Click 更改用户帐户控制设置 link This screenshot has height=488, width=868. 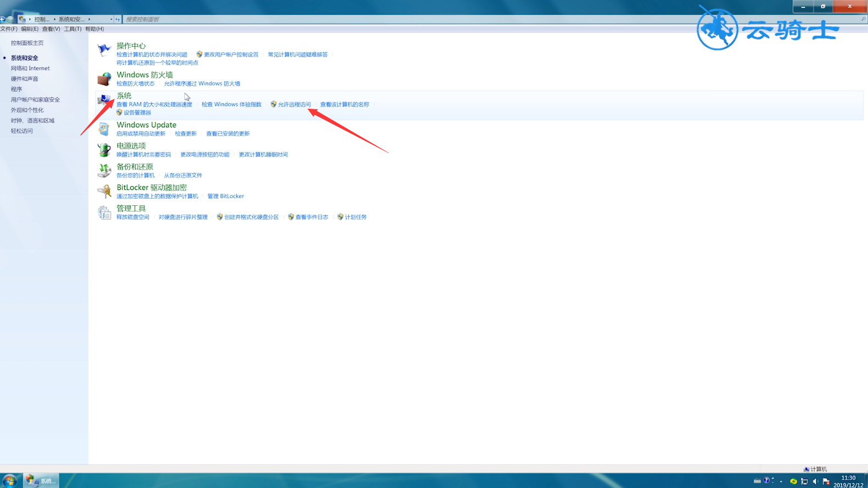tap(231, 55)
